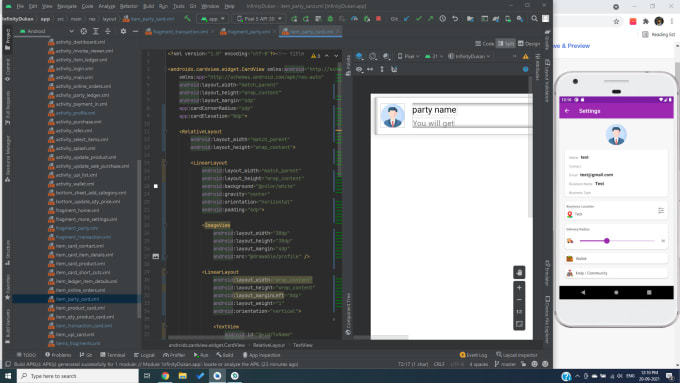680x383 pixels.
Task: Toggle the Project side panel tab
Action: point(7,39)
